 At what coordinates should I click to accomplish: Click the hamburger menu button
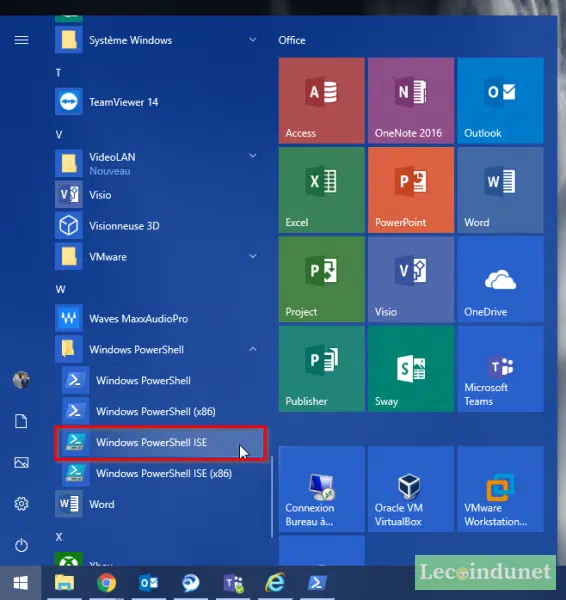coord(21,40)
